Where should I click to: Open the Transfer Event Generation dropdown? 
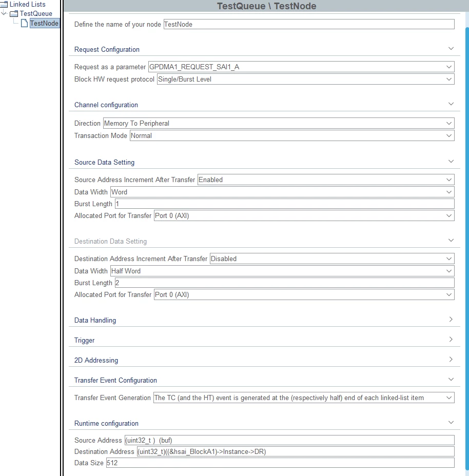pyautogui.click(x=304, y=398)
